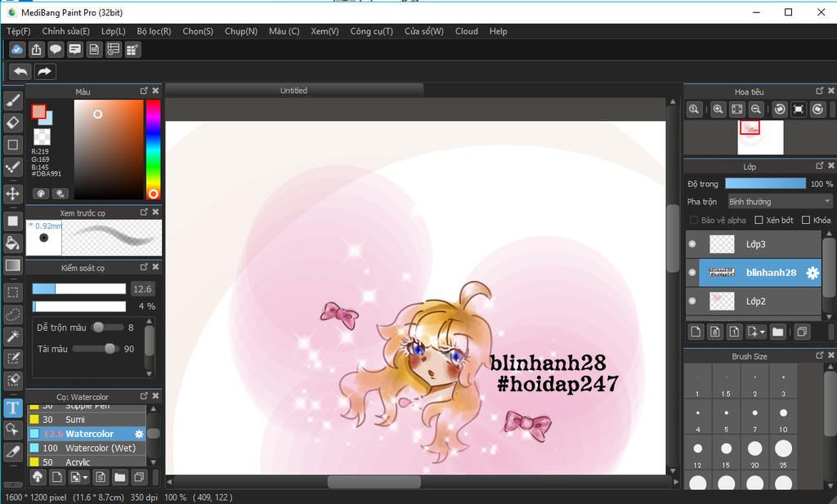Click the Undo arrow button

coord(20,71)
